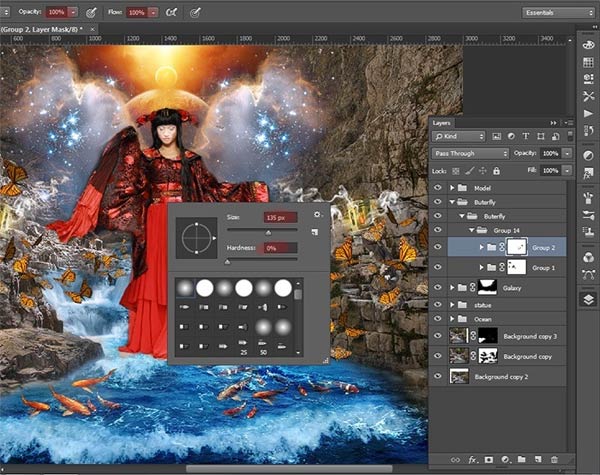Collapse Layers panel with double-arrow button
This screenshot has width=600, height=475.
click(x=553, y=123)
